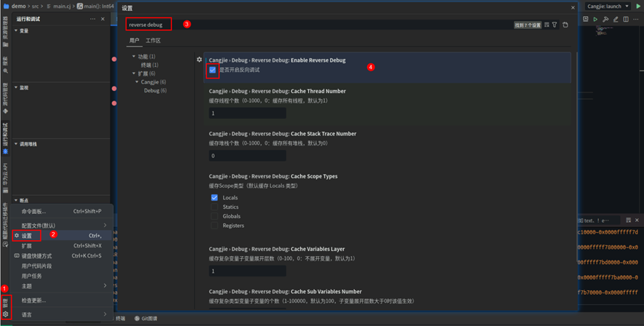Choose 检查更新... from the manage menu

pyautogui.click(x=62, y=301)
